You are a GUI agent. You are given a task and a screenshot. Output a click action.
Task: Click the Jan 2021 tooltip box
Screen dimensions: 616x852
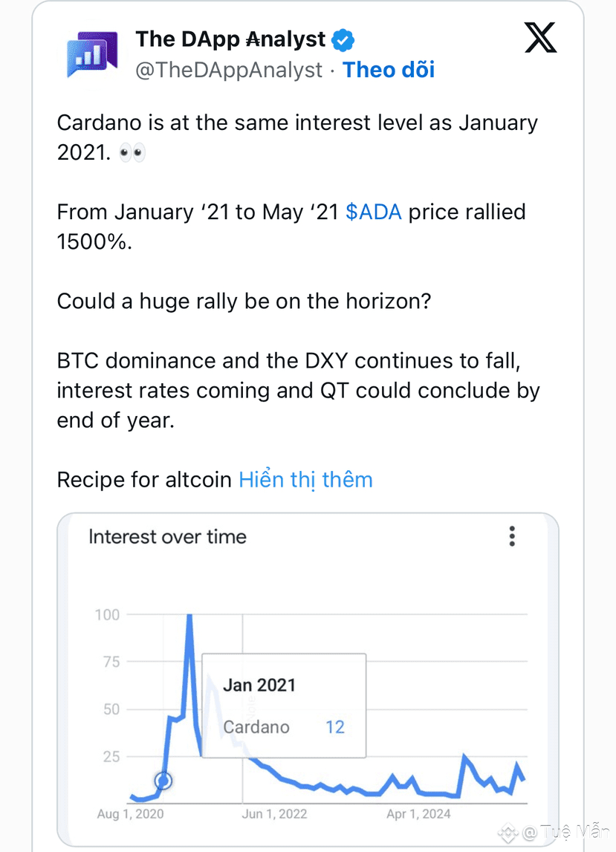pyautogui.click(x=284, y=705)
